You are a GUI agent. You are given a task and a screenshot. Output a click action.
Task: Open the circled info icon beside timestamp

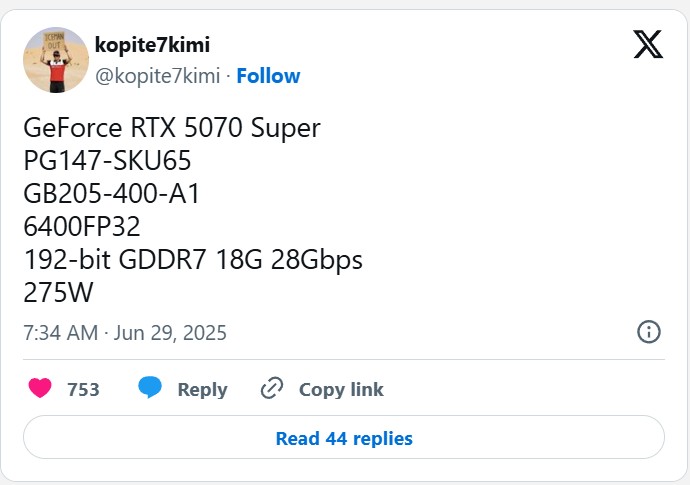coord(649,331)
